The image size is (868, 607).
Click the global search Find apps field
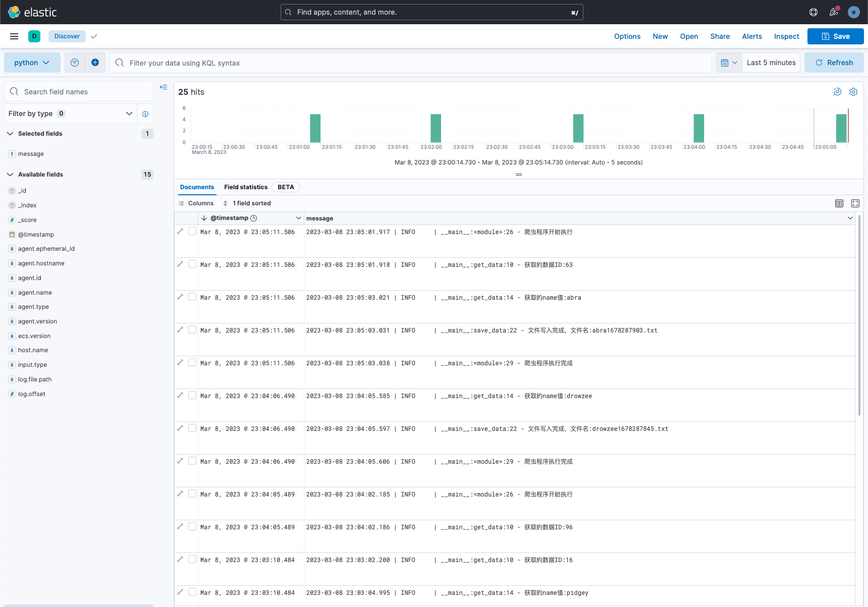432,12
